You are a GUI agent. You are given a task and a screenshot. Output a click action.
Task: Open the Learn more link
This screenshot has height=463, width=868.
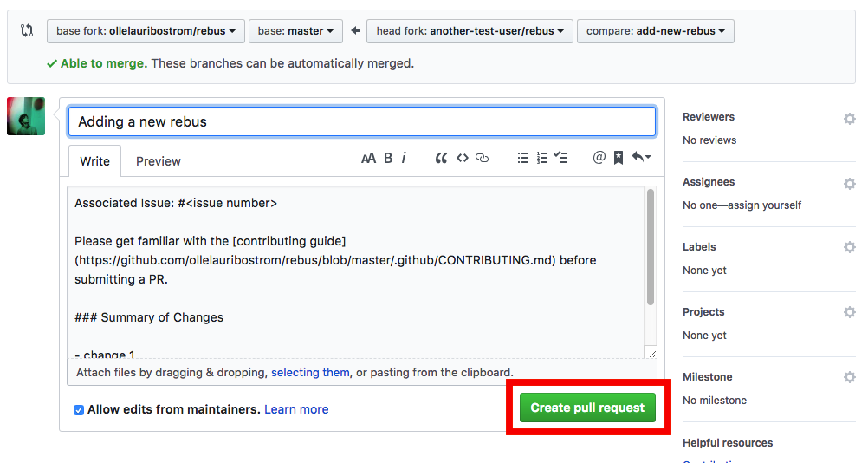click(296, 409)
